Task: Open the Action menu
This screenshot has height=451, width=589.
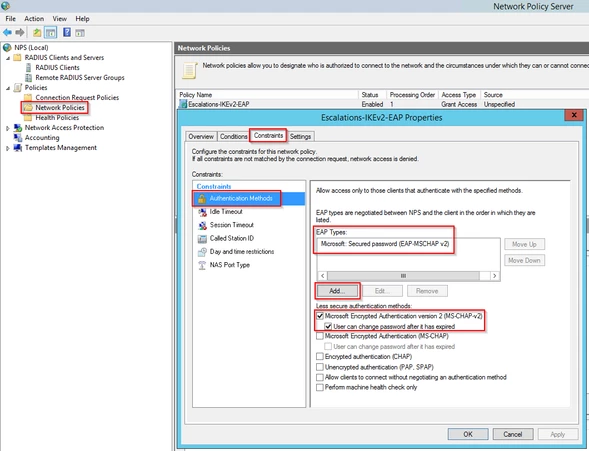Action: click(34, 19)
